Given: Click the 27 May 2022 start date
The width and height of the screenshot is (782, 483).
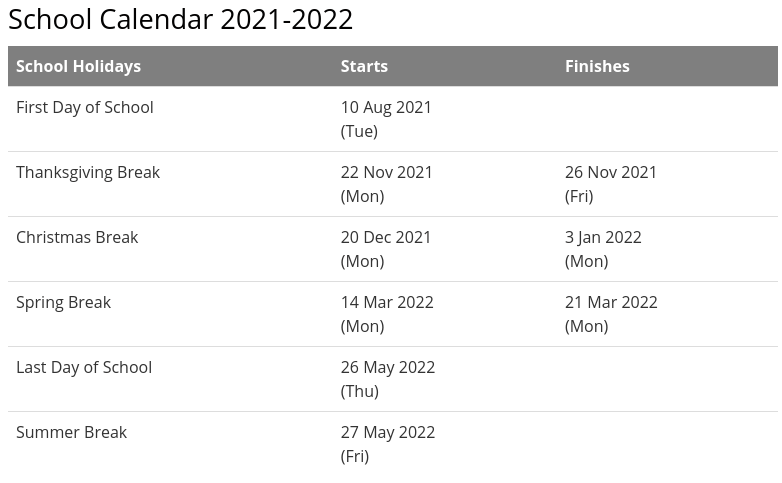Looking at the screenshot, I should coord(388,433).
